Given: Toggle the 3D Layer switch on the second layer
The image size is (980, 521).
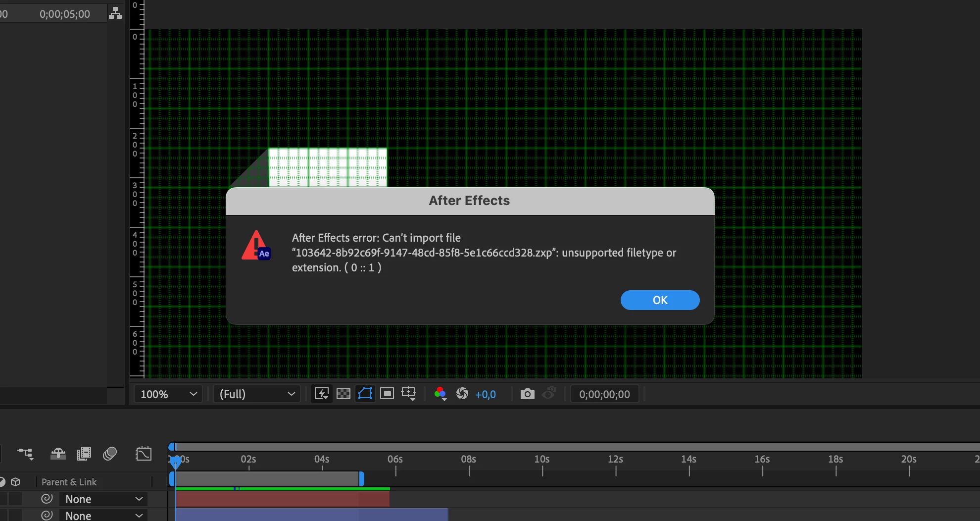Looking at the screenshot, I should (16, 515).
